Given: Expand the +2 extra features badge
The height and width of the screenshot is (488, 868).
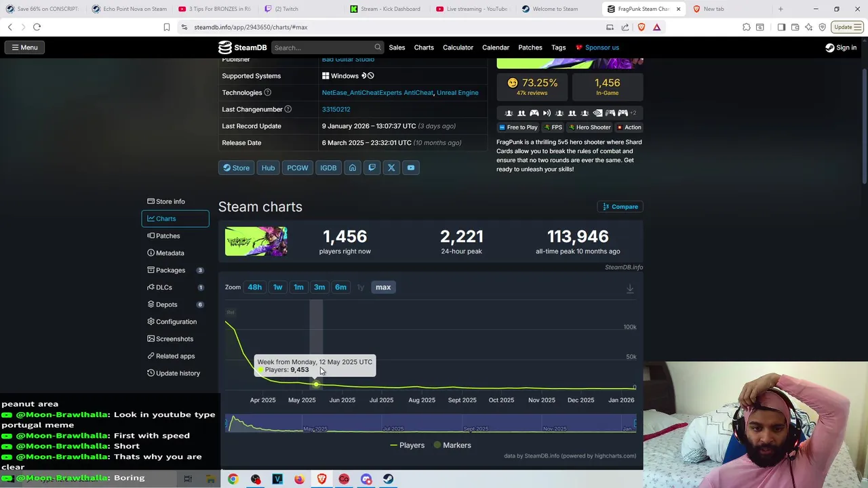Looking at the screenshot, I should [633, 113].
